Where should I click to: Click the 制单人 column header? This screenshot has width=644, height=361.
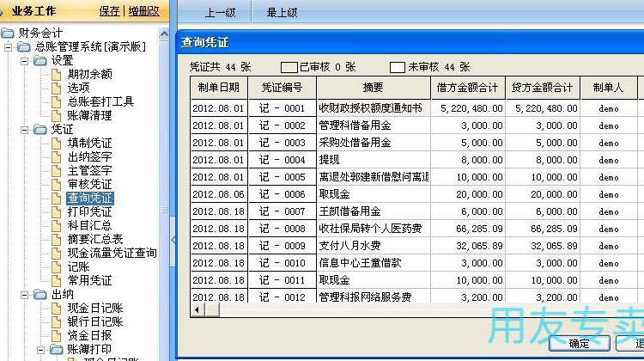[x=609, y=88]
